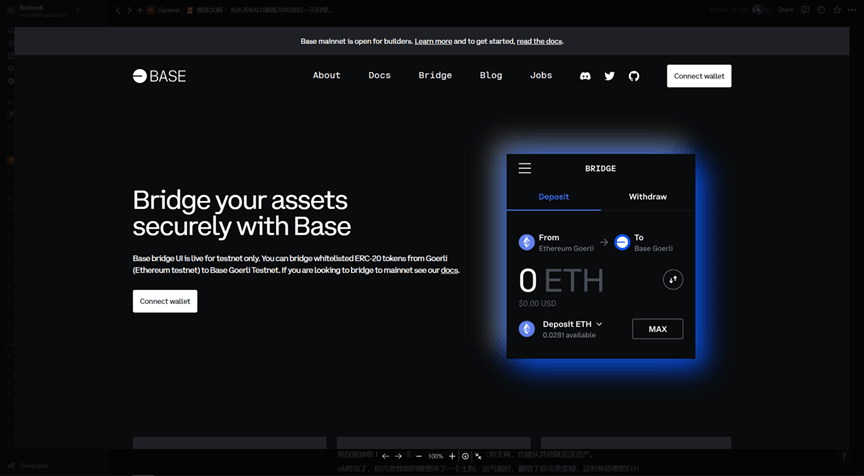Go to next image in viewer
Image resolution: width=864 pixels, height=476 pixels.
(398, 456)
